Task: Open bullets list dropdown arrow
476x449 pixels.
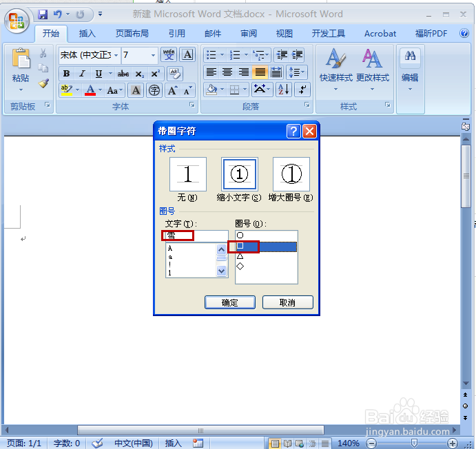Action: pyautogui.click(x=222, y=55)
